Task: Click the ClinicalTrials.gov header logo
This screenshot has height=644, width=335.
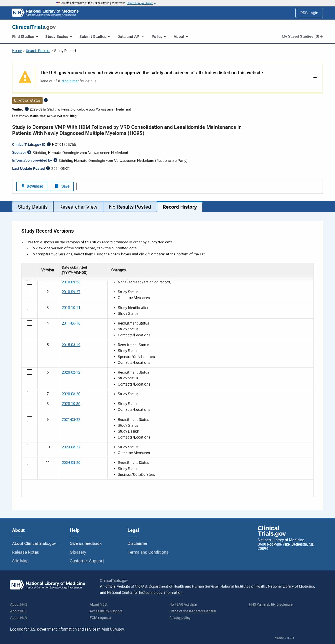Action: [34, 27]
